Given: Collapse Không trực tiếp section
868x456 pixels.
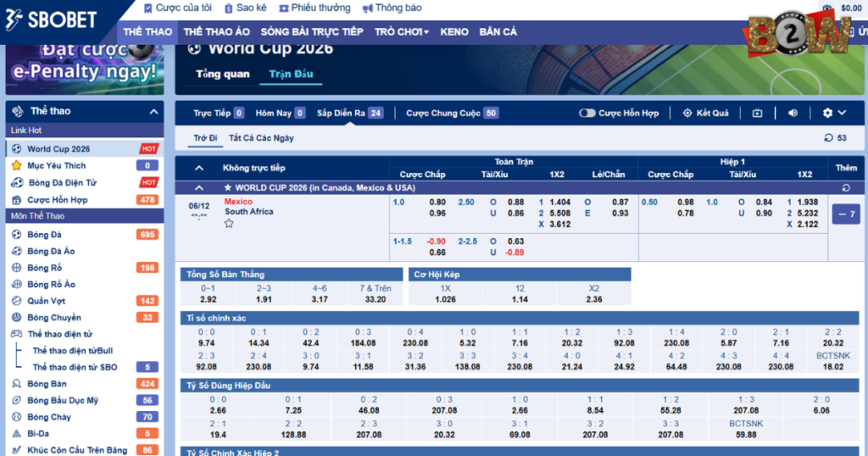Looking at the screenshot, I should pos(198,168).
